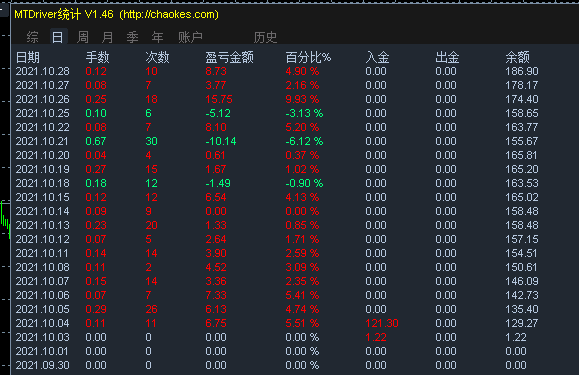Click the 15.75 profit amount
Image resolution: width=579 pixels, height=375 pixels.
pyautogui.click(x=219, y=99)
